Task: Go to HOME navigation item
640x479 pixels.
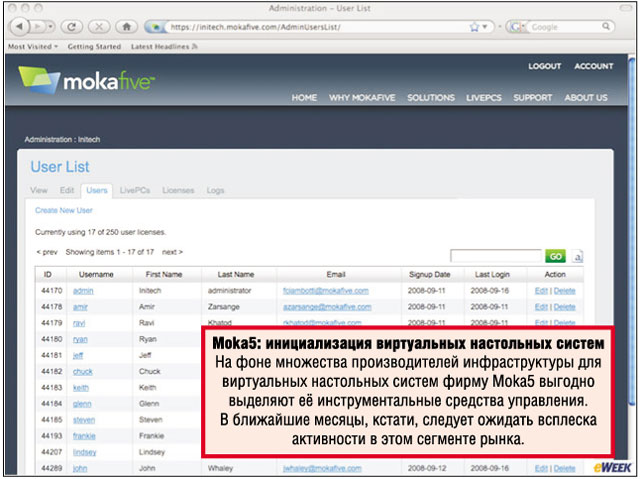Action: tap(304, 98)
